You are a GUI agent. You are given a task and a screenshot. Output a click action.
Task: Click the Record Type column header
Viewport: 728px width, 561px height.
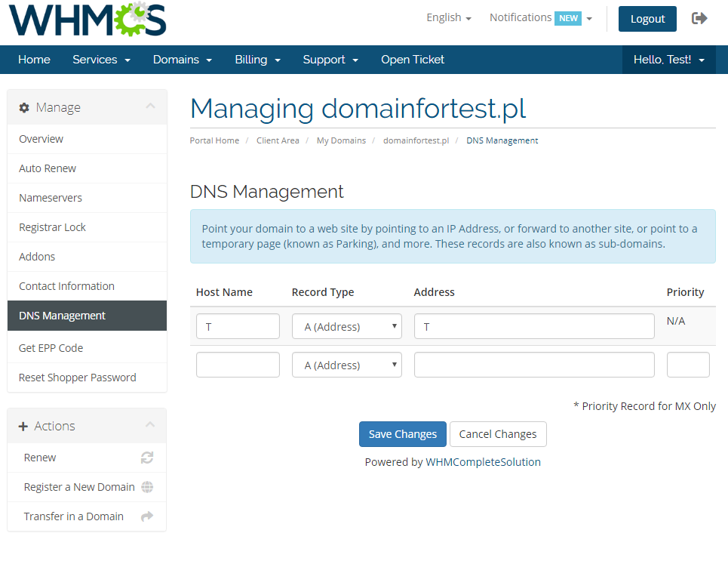(323, 292)
